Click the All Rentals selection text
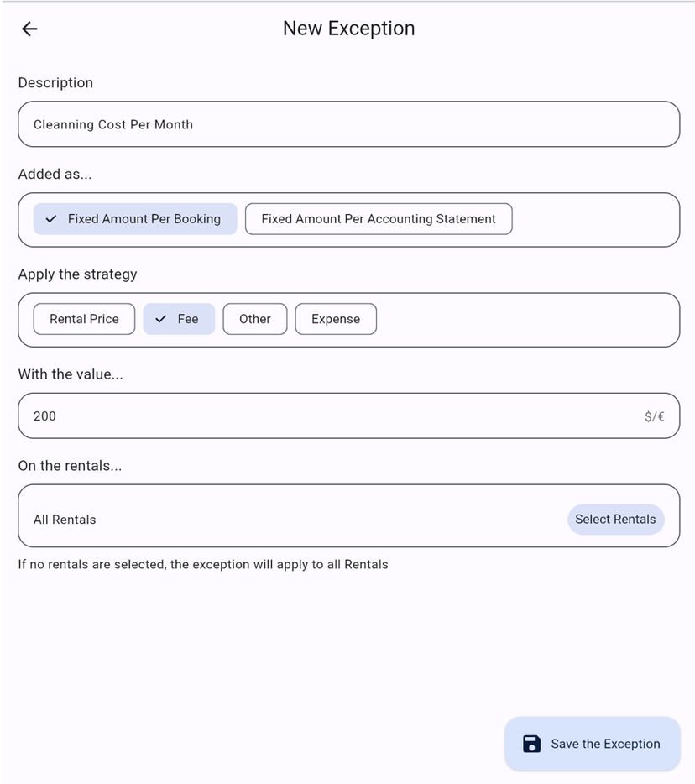The image size is (695, 784). click(x=65, y=520)
